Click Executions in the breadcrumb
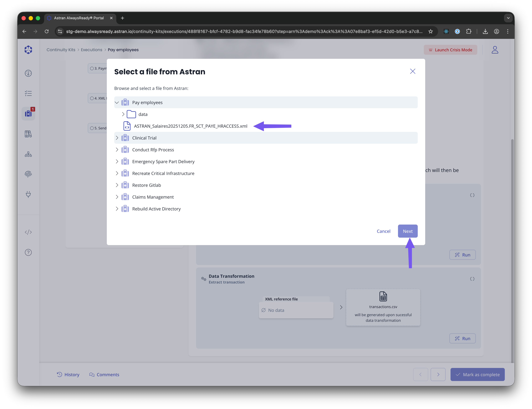Screen dimensions: 532x409 [92, 50]
